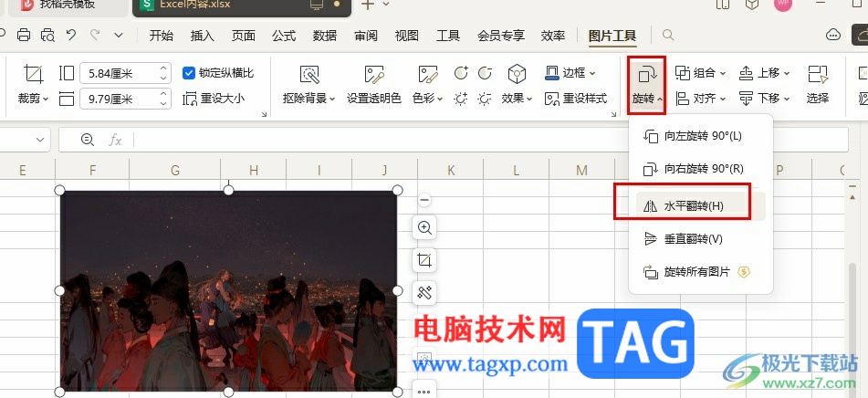Open the Home (开始) ribbon tab

(x=161, y=36)
